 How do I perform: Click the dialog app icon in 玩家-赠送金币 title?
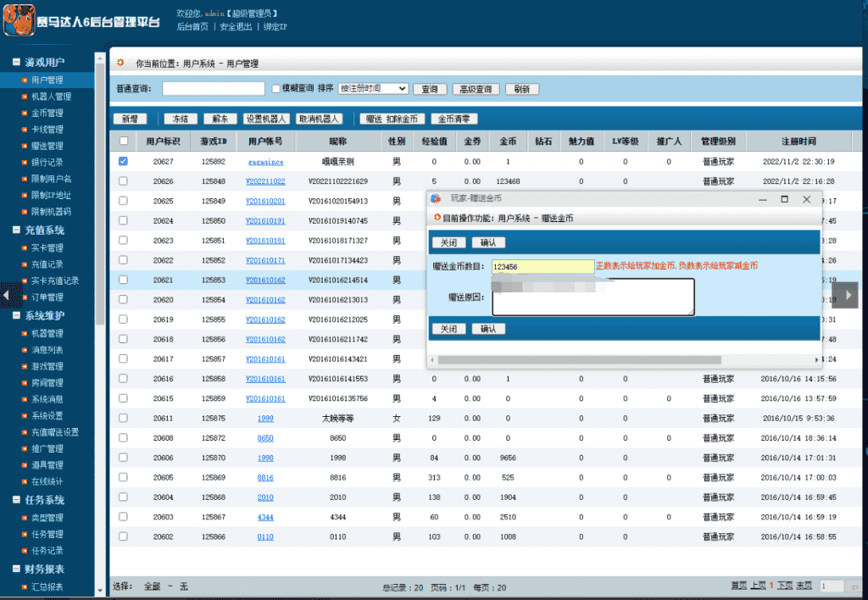437,198
